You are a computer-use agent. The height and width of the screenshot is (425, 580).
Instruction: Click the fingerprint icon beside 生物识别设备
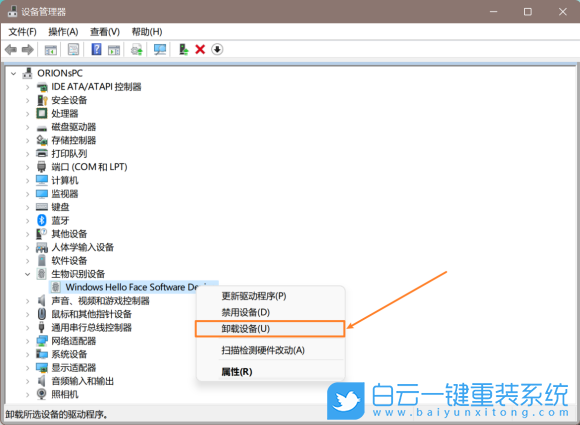pyautogui.click(x=42, y=274)
